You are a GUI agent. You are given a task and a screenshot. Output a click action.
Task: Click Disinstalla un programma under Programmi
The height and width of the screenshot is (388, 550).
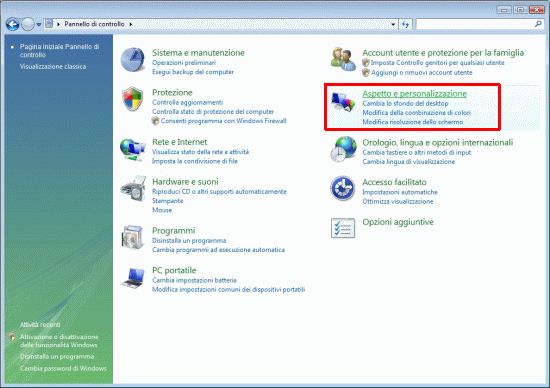(x=189, y=241)
